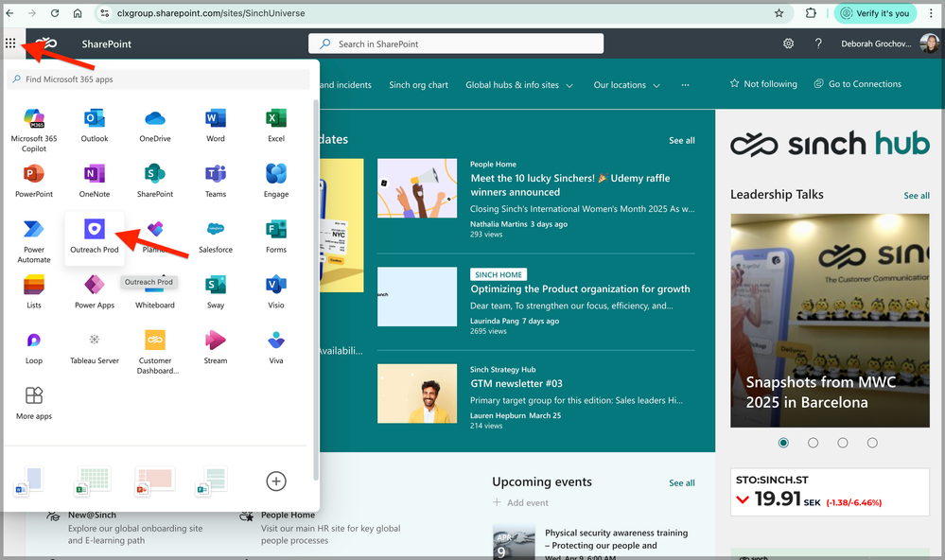The image size is (945, 560).
Task: Open Sway app
Action: pyautogui.click(x=215, y=291)
